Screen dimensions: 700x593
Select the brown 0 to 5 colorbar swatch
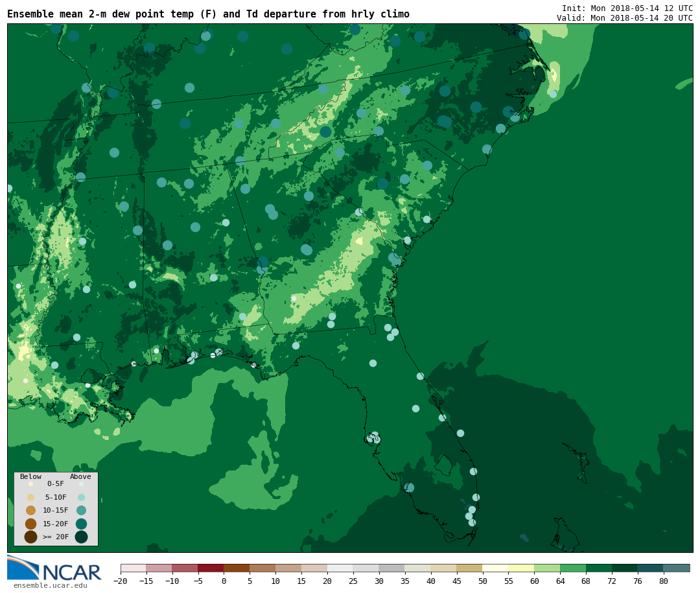click(237, 568)
